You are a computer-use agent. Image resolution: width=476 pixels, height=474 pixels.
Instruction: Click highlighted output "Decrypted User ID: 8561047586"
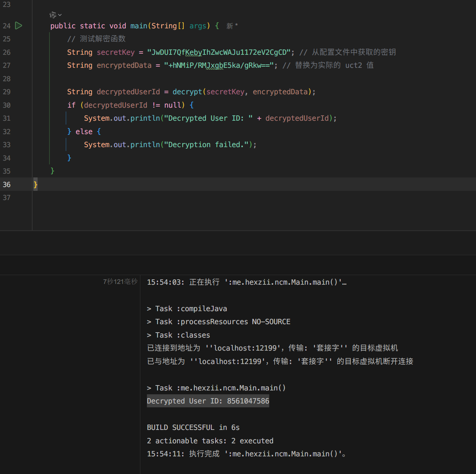pos(208,401)
